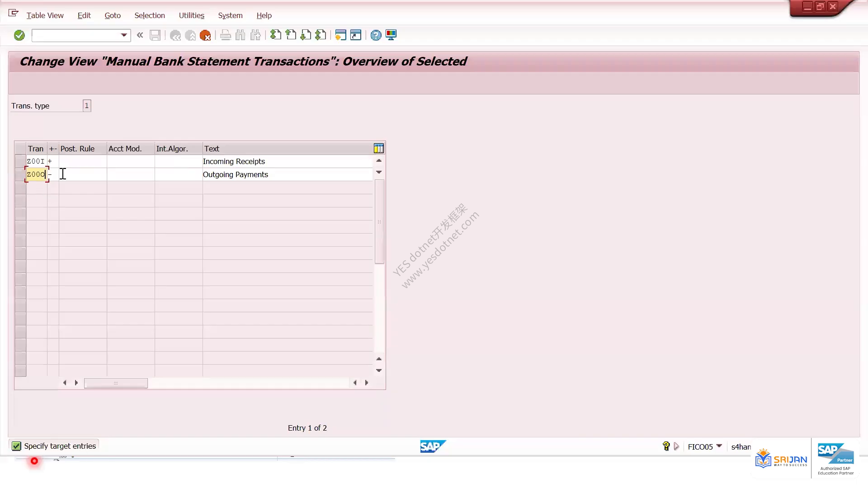
Task: Expand the FICO05 system dropdown in status bar
Action: [719, 446]
